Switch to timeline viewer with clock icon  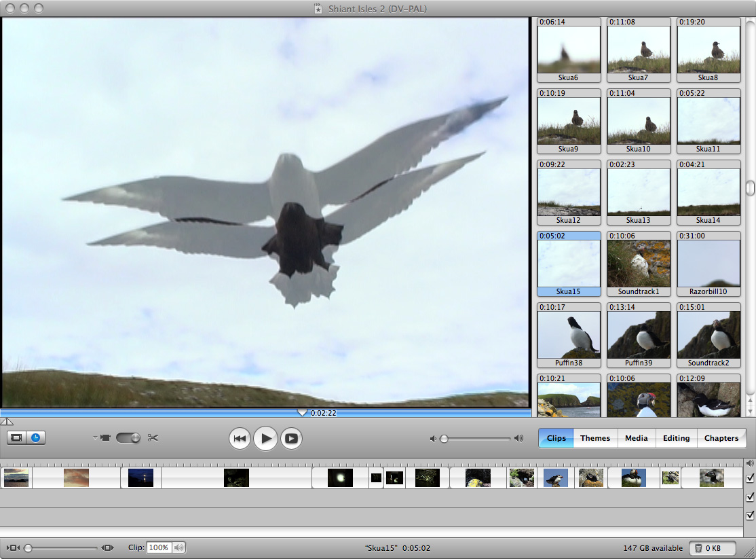[x=35, y=438]
